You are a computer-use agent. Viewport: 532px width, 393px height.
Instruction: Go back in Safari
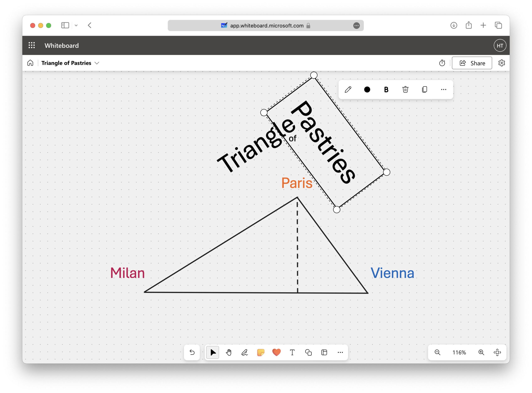pyautogui.click(x=90, y=25)
